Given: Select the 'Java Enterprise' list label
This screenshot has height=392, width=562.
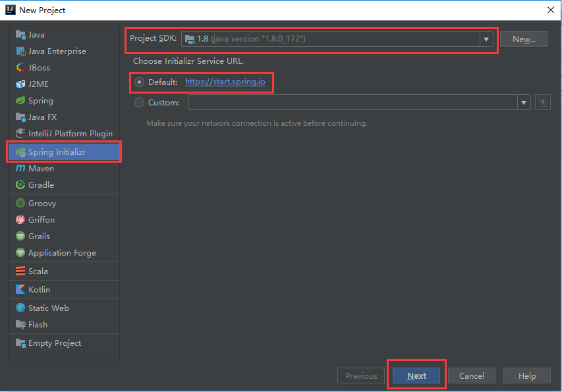Looking at the screenshot, I should point(57,51).
